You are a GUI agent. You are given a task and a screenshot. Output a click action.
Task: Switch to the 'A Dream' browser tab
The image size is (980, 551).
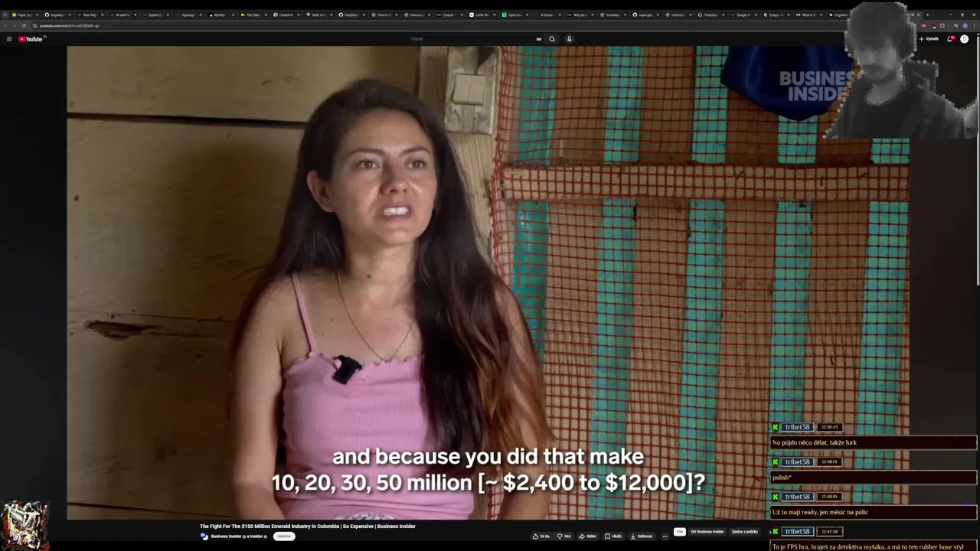click(547, 15)
